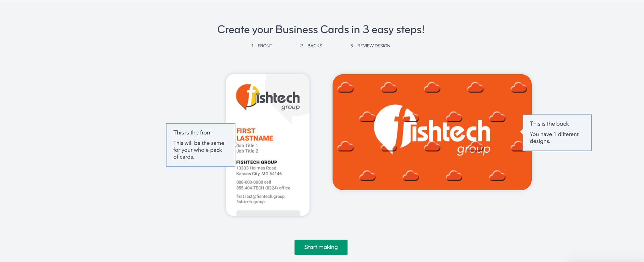Click the page heading about Business Cards
This screenshot has width=644, height=262.
[x=321, y=29]
